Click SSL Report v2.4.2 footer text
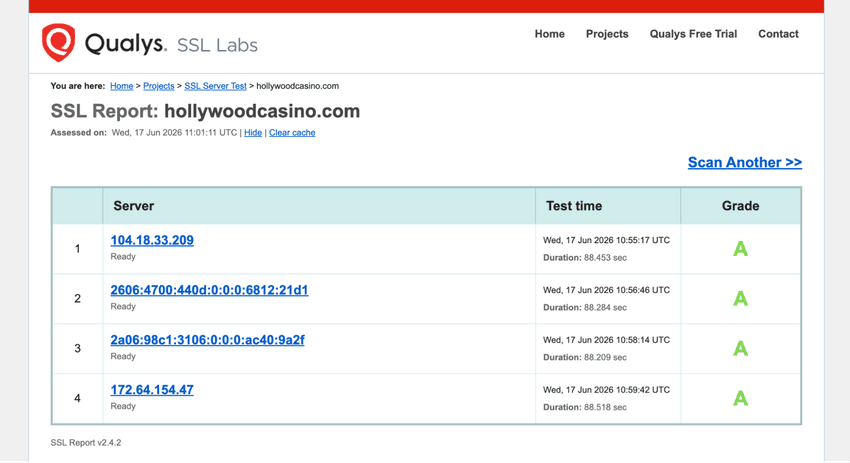This screenshot has width=850, height=463. (86, 442)
